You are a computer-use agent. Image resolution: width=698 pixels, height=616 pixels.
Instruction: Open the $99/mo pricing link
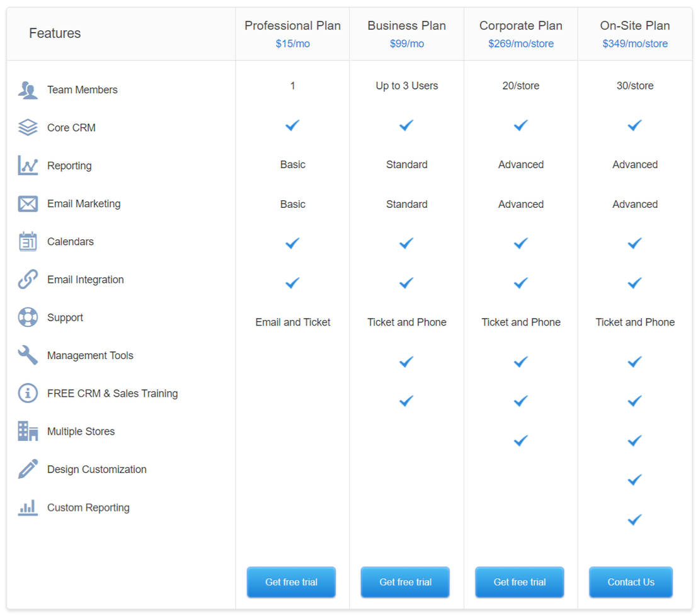(406, 43)
